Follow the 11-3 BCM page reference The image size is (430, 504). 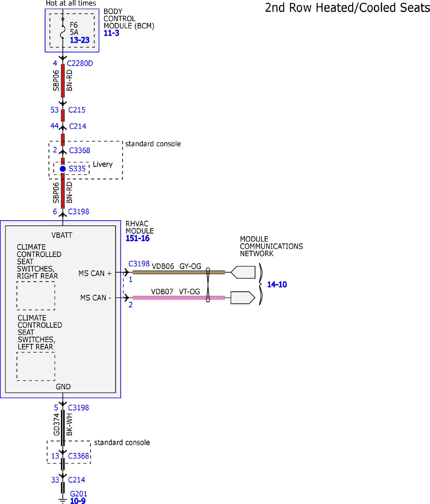point(111,33)
